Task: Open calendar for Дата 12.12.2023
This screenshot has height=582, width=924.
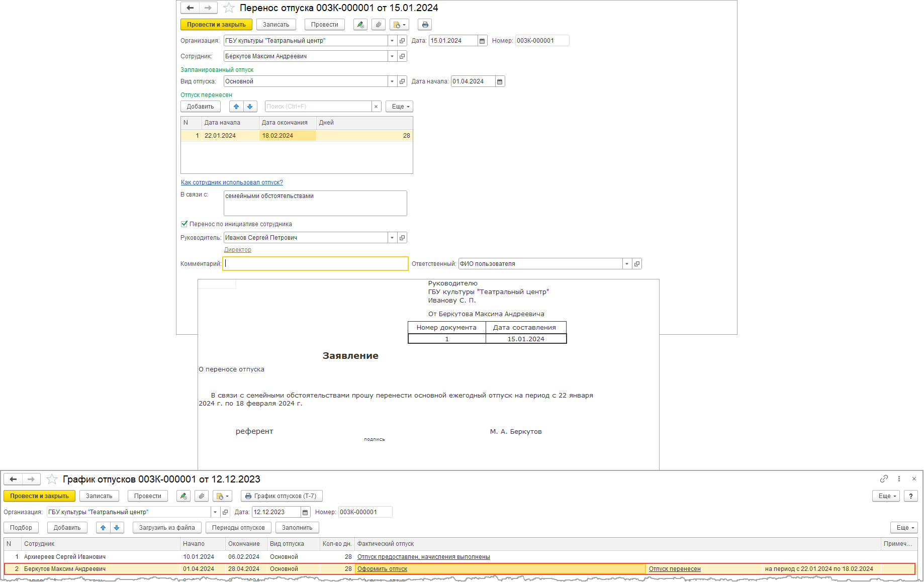Action: coord(305,512)
